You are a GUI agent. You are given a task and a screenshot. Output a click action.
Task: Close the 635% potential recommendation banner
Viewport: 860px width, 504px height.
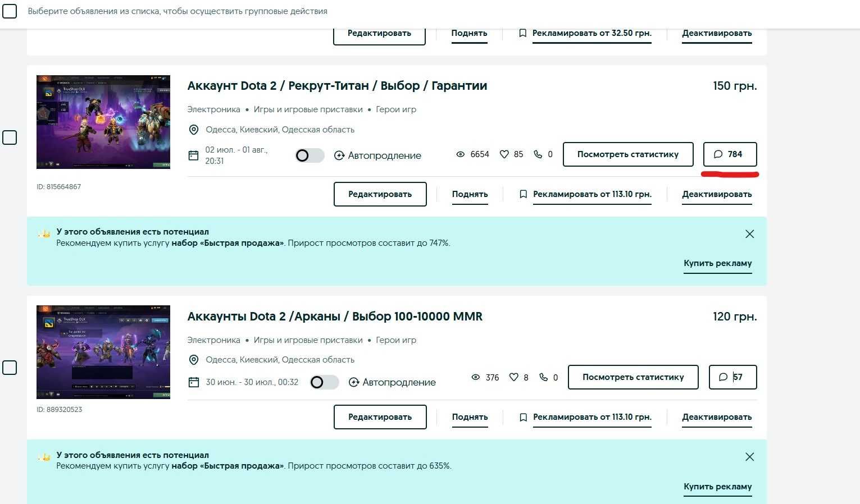click(749, 457)
